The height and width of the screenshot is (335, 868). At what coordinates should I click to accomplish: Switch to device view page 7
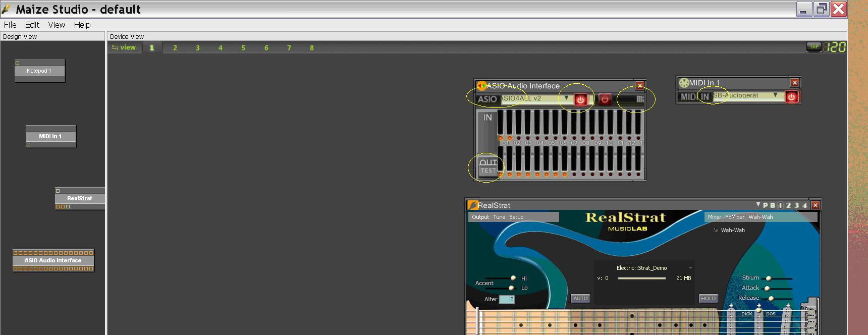pos(289,48)
